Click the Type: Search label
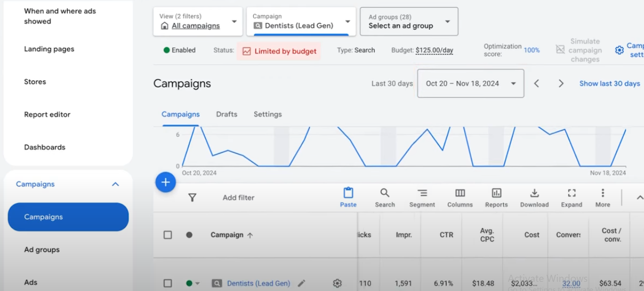 356,50
